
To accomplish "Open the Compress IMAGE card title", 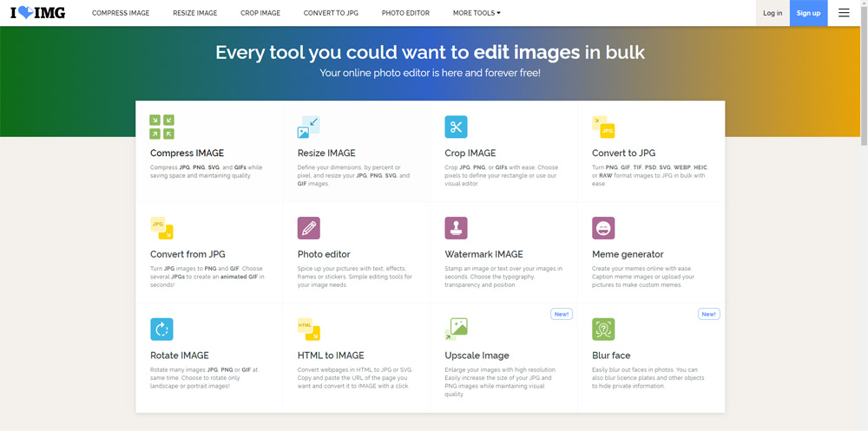I will pos(187,153).
